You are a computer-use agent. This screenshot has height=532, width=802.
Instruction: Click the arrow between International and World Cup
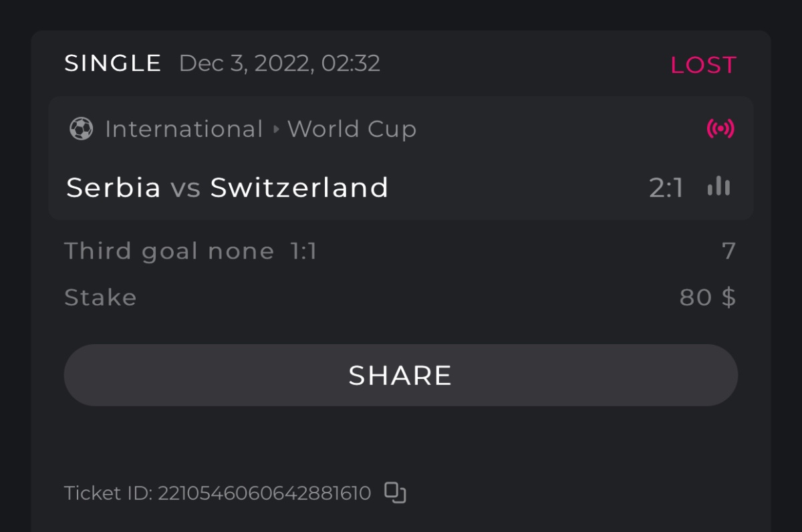(x=276, y=129)
